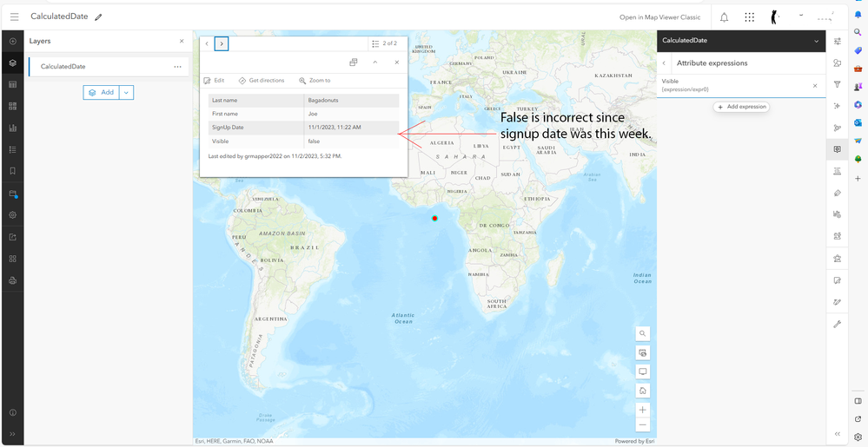Open the Charts icon in the dark sidebar
This screenshot has width=868, height=447.
pos(13,128)
